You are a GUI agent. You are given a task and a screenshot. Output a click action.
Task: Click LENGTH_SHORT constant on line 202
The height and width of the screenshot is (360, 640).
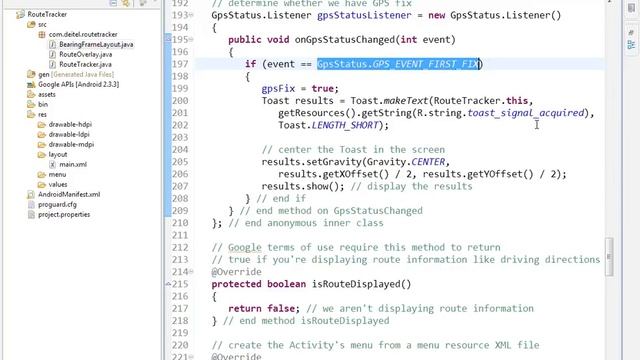(x=345, y=125)
